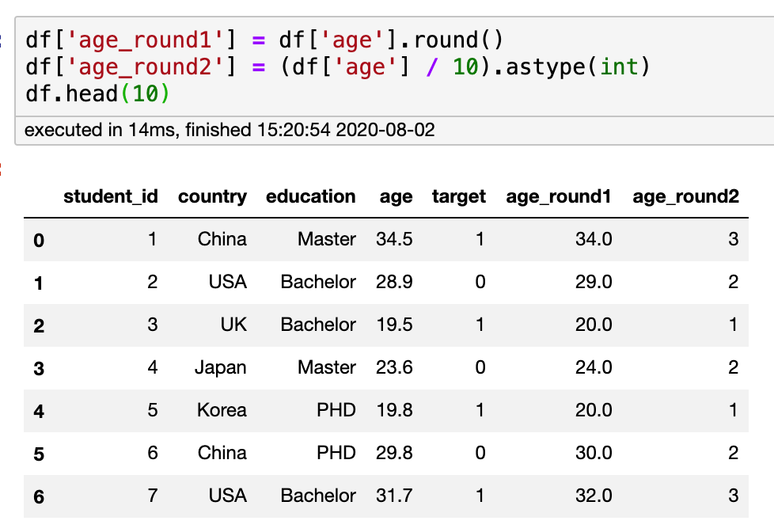
Task: Click row index 6 label
Action: point(39,496)
